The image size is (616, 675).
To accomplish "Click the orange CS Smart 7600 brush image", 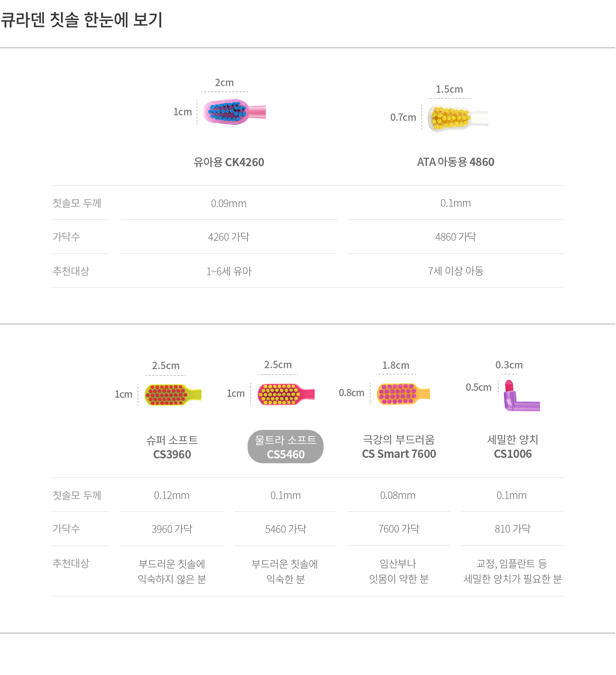I will (x=404, y=394).
